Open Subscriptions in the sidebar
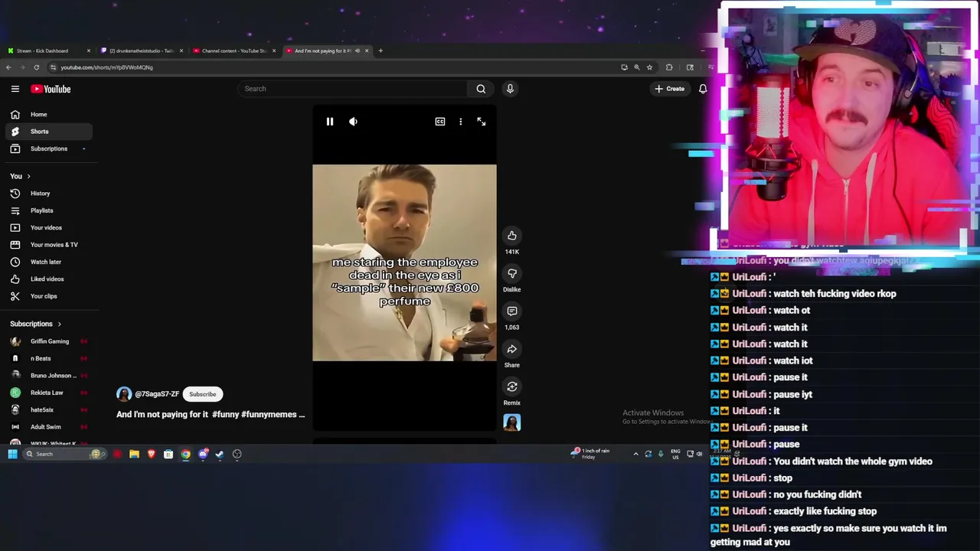Viewport: 980px width, 551px height. point(49,148)
